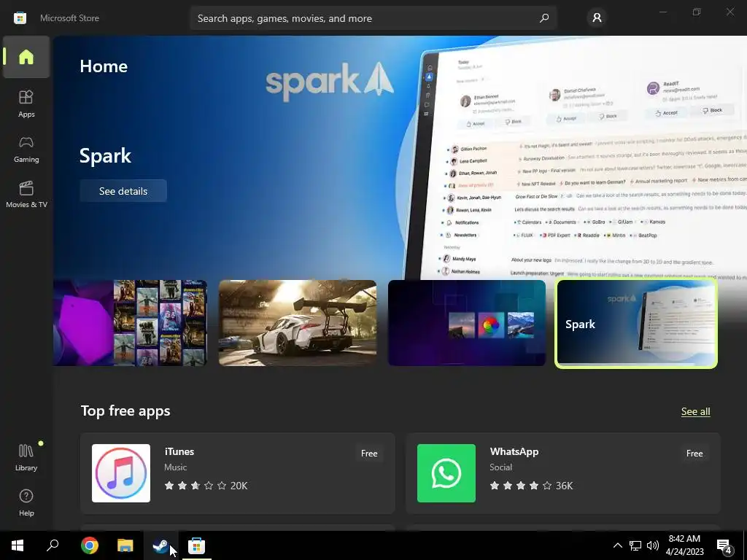The width and height of the screenshot is (747, 560).
Task: Click the WhatsApp app icon
Action: click(x=446, y=473)
